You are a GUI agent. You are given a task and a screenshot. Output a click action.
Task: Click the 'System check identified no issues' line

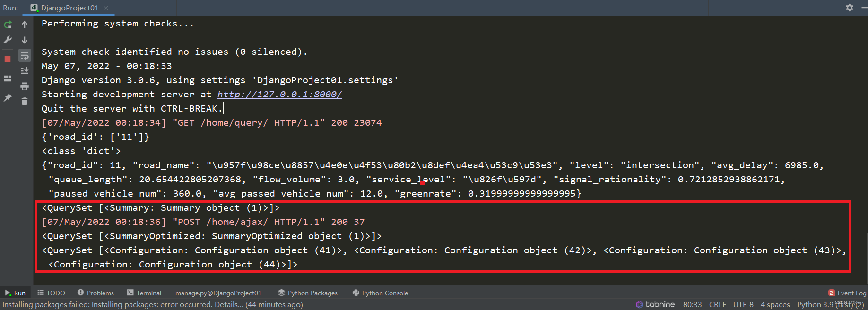[x=174, y=52]
